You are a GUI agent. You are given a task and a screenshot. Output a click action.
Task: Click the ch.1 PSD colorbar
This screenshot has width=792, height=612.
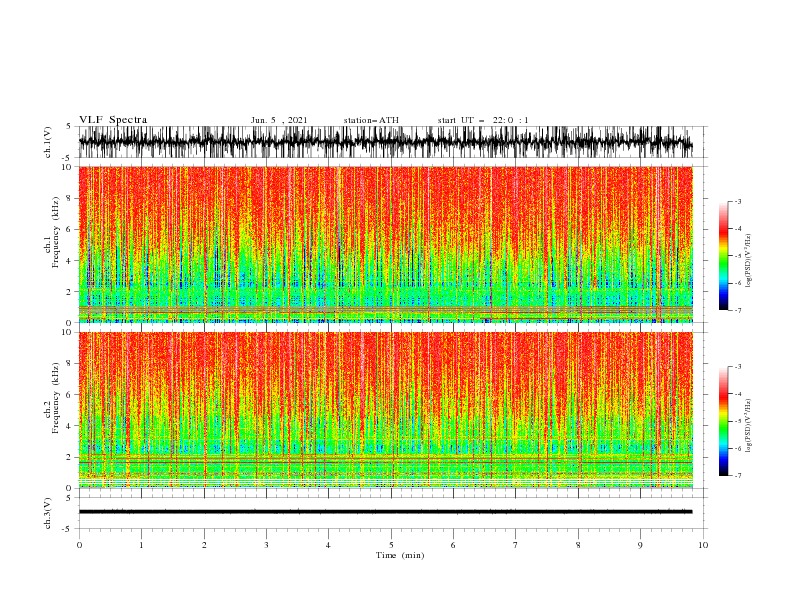pos(724,255)
